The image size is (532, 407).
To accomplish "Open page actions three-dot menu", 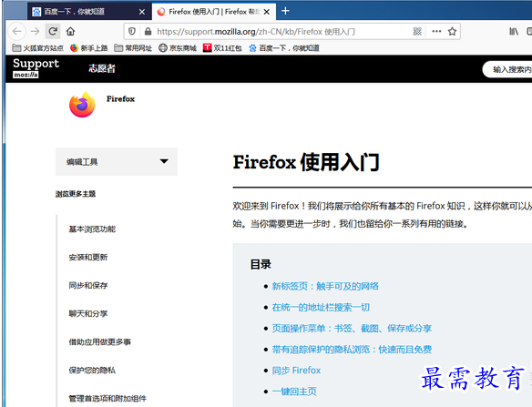I will point(436,32).
